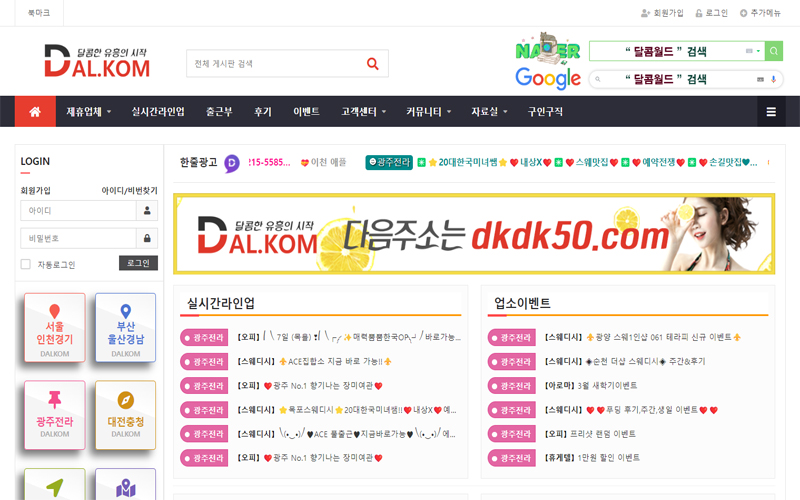Click green 광주전라 tag in 한줄광고

click(389, 162)
